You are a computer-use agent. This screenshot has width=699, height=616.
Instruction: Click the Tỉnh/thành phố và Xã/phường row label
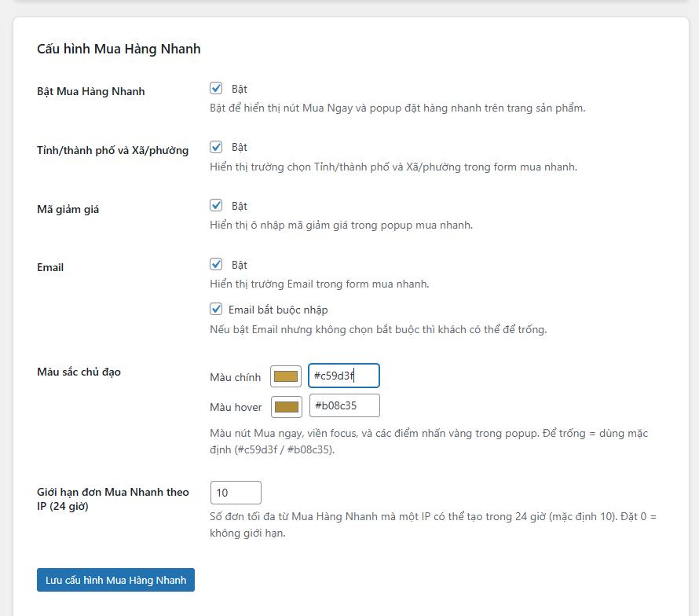[x=112, y=150]
